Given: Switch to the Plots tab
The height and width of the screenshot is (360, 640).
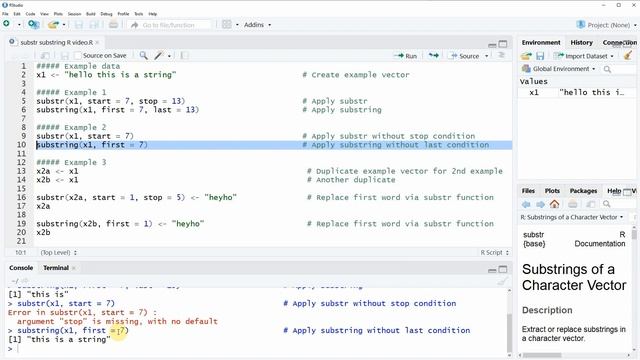Looking at the screenshot, I should [x=552, y=191].
